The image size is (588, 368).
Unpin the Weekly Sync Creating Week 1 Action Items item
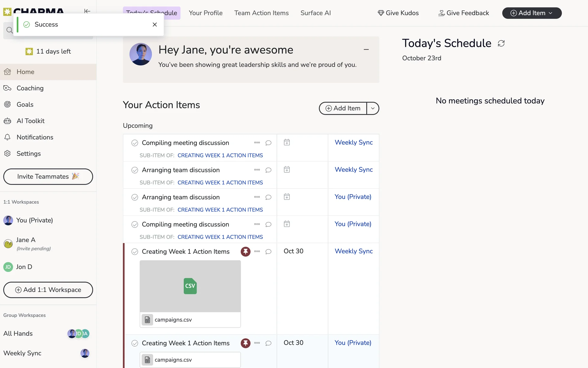click(245, 251)
